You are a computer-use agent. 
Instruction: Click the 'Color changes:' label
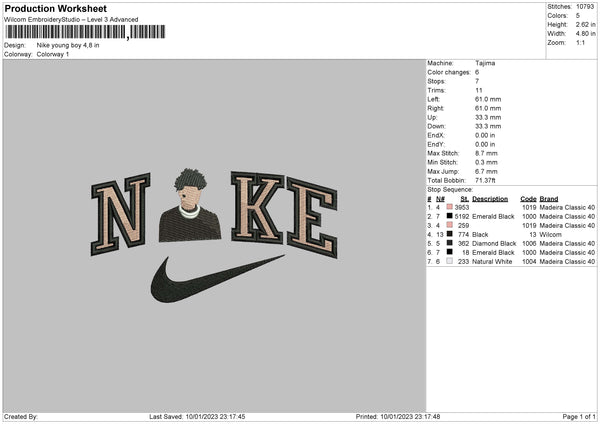(x=449, y=72)
